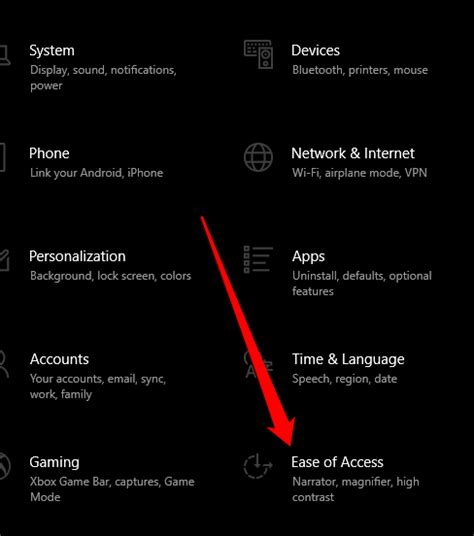The height and width of the screenshot is (536, 474).
Task: Open Ease of Access title
Action: click(x=337, y=462)
